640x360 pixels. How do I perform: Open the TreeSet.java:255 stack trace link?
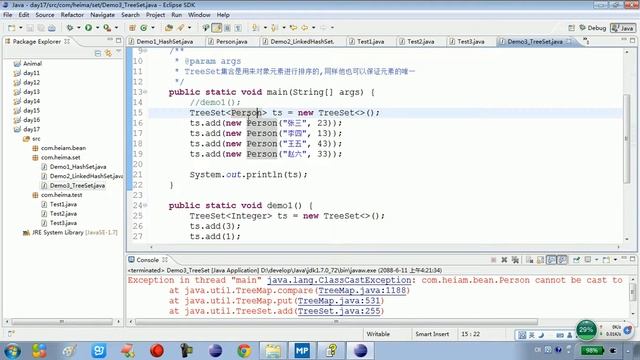click(x=338, y=311)
